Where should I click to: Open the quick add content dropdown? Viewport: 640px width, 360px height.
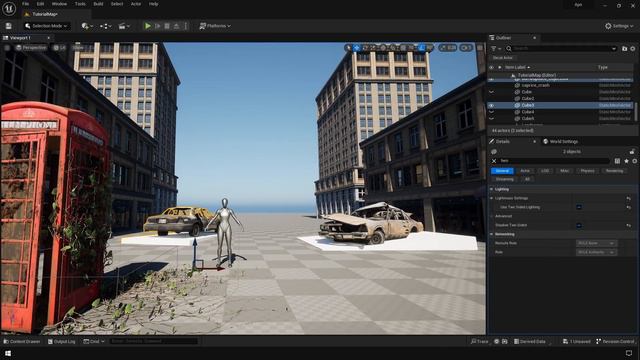coord(87,26)
